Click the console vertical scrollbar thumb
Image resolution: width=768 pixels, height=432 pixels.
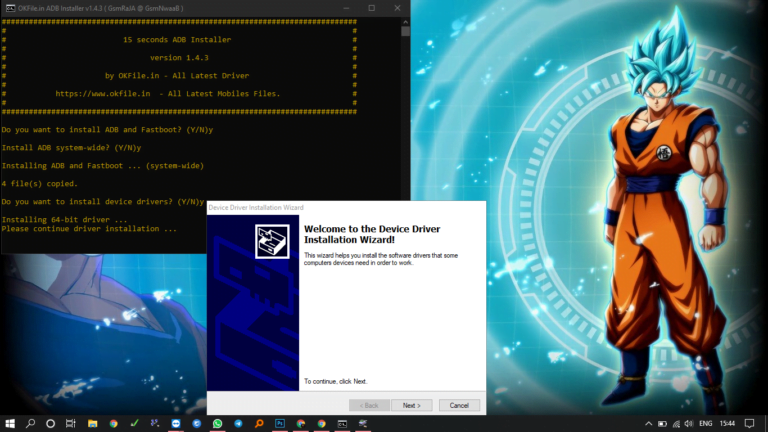click(405, 31)
